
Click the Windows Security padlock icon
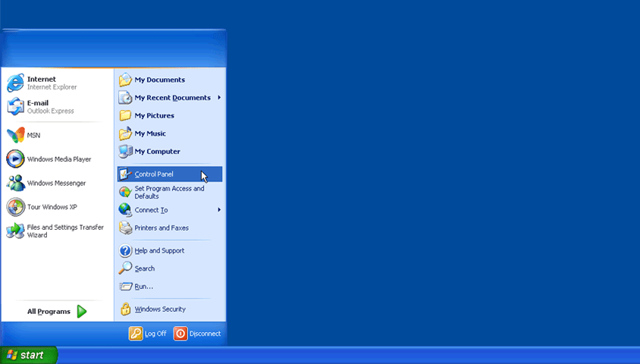pos(125,309)
